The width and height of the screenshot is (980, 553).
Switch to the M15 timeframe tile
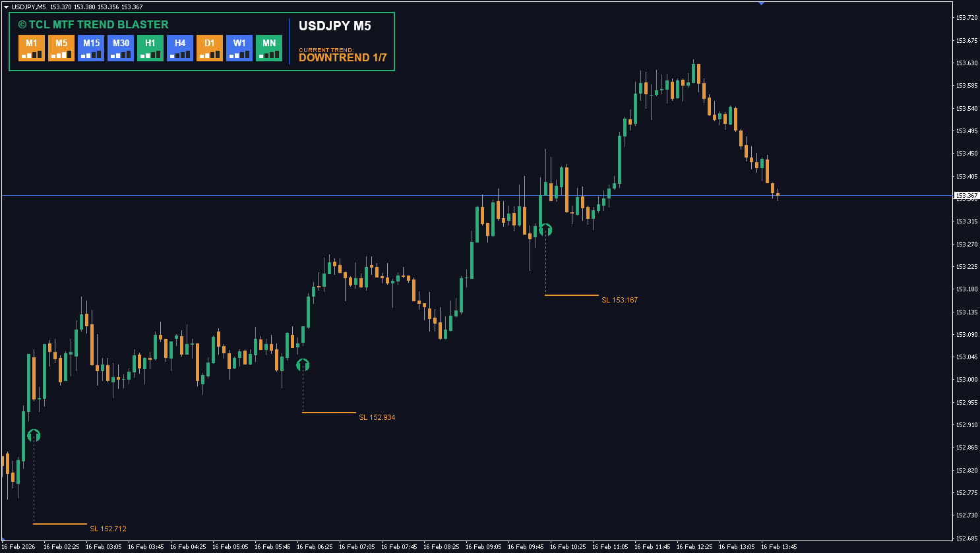91,48
